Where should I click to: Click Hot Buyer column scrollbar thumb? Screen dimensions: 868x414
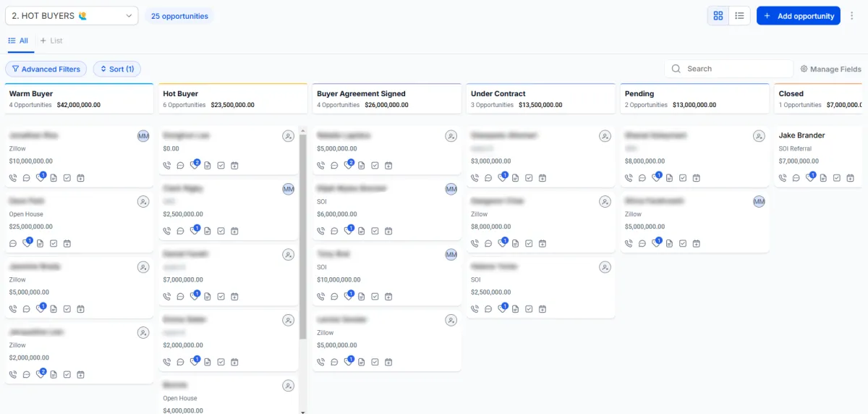(x=302, y=235)
